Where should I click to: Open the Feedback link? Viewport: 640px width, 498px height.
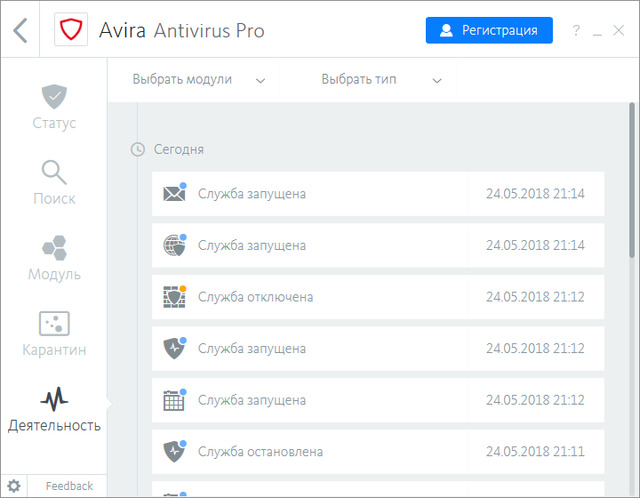coord(69,486)
